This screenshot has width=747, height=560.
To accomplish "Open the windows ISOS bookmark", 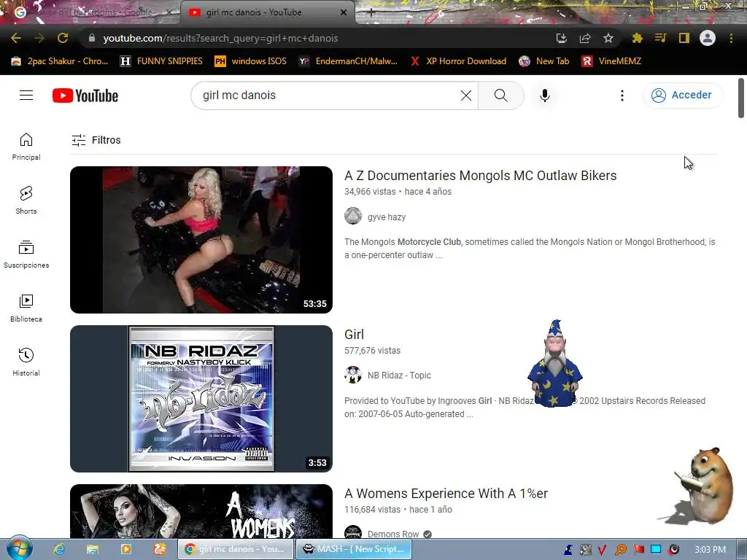I will [x=251, y=61].
